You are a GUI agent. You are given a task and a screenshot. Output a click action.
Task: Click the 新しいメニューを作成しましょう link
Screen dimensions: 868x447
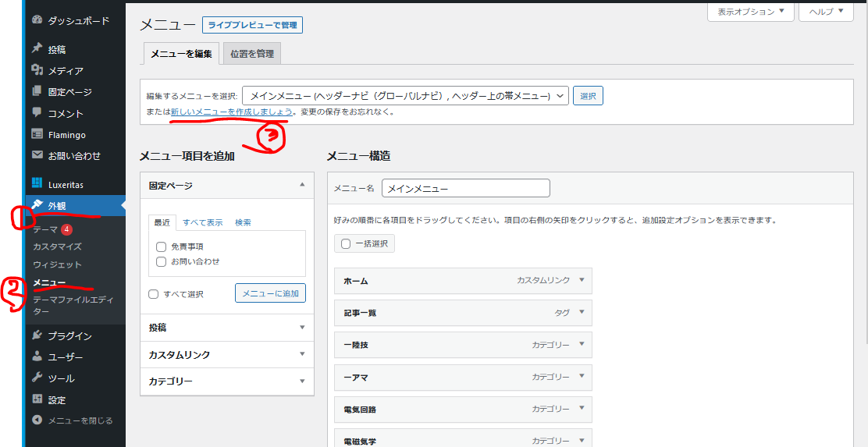tap(232, 112)
